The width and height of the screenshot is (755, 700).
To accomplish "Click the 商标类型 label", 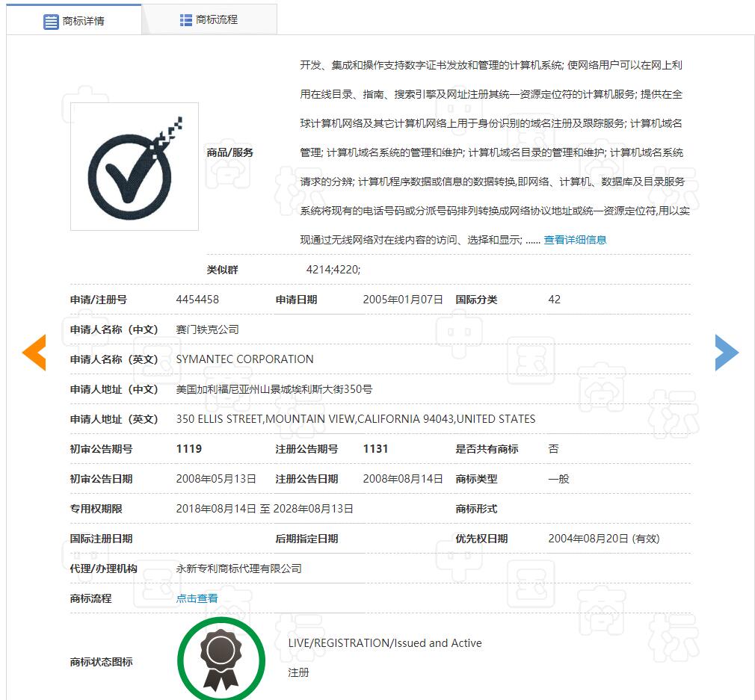I will tap(476, 479).
